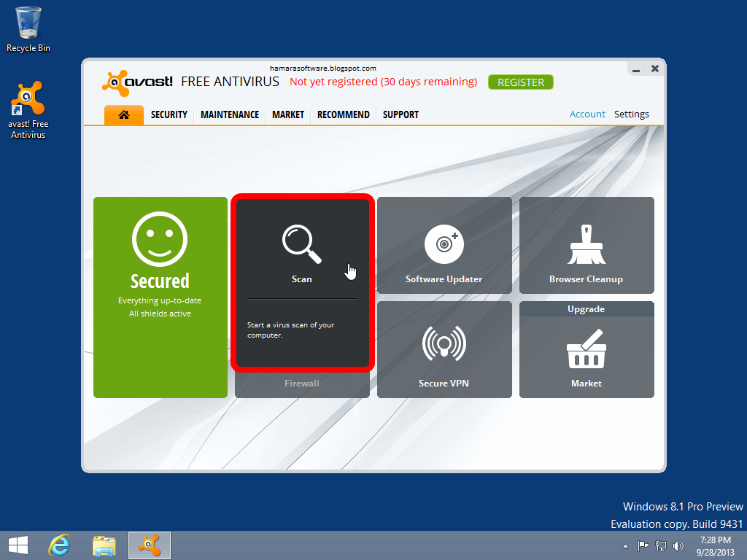Viewport: 747px width, 560px height.
Task: Open the MAINTENANCE tab
Action: pyautogui.click(x=230, y=114)
